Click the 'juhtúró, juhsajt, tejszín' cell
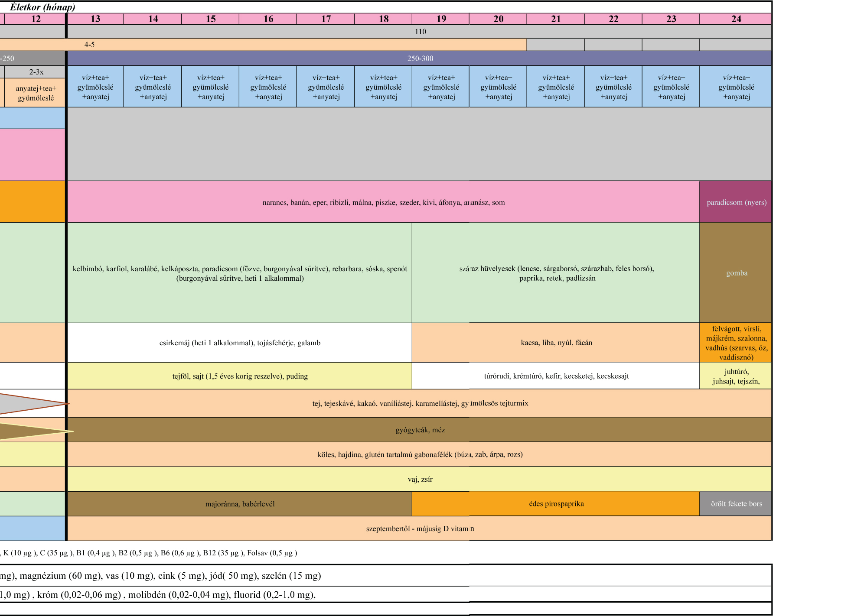 [736, 376]
